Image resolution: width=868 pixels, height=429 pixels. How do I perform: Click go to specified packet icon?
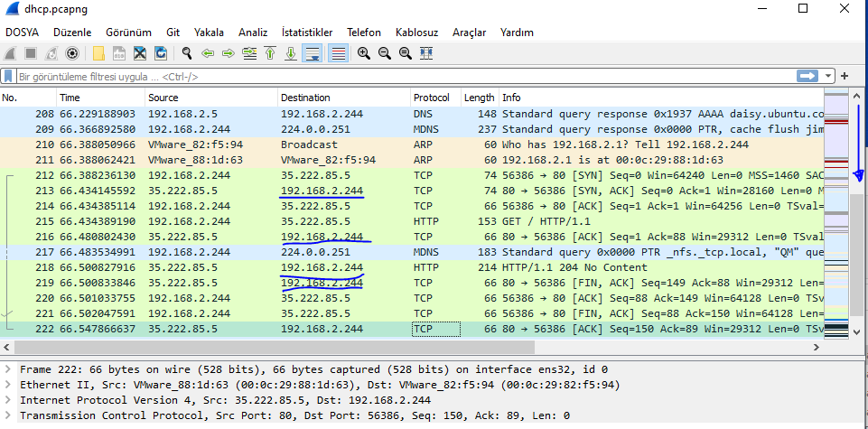click(x=249, y=53)
